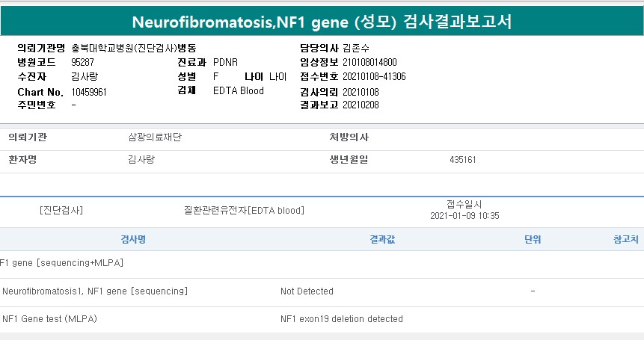The image size is (644, 340).
Task: Select the NF1 gene sequencing row
Action: pyautogui.click(x=95, y=291)
